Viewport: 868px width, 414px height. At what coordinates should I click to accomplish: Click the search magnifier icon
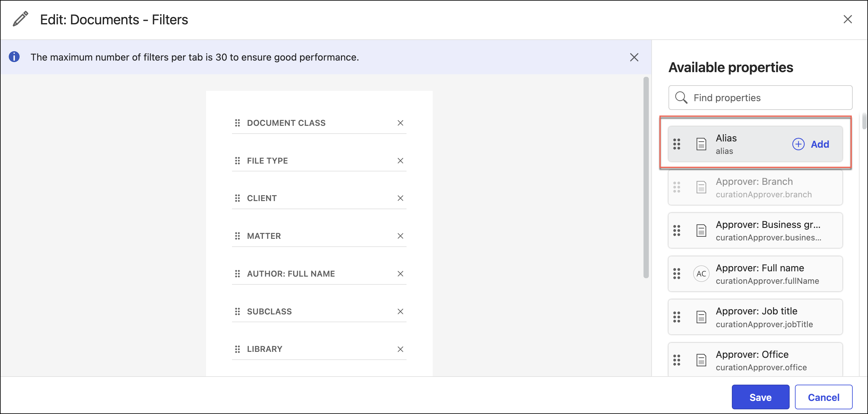(681, 98)
